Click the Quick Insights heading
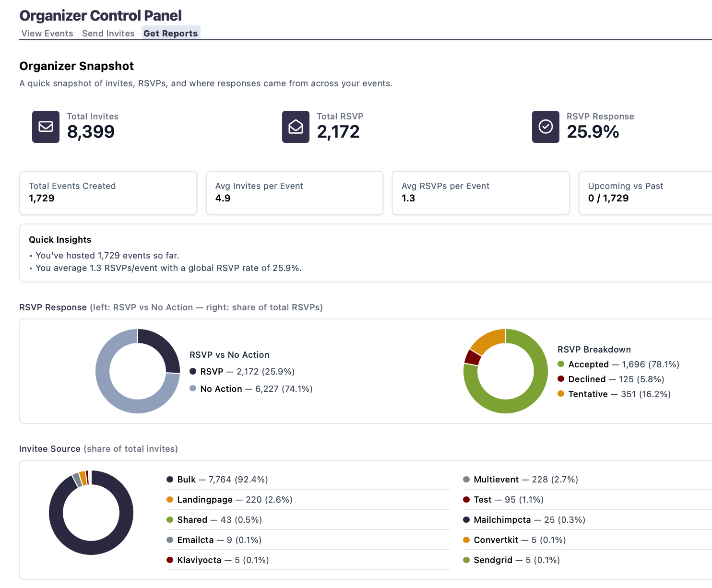Viewport: 712px width, 588px height. [60, 239]
